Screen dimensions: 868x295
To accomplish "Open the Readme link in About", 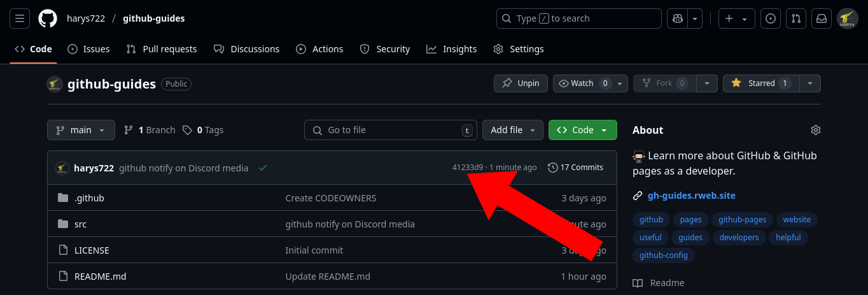I will (x=659, y=283).
